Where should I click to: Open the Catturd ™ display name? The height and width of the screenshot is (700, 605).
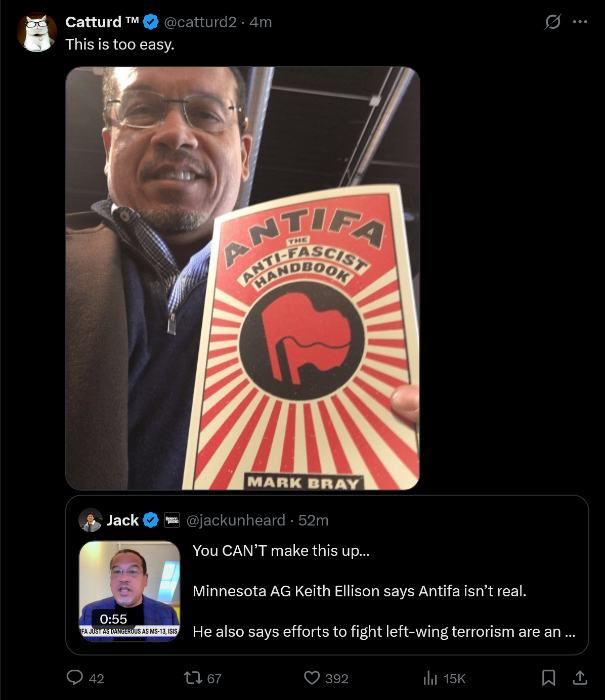click(x=102, y=22)
